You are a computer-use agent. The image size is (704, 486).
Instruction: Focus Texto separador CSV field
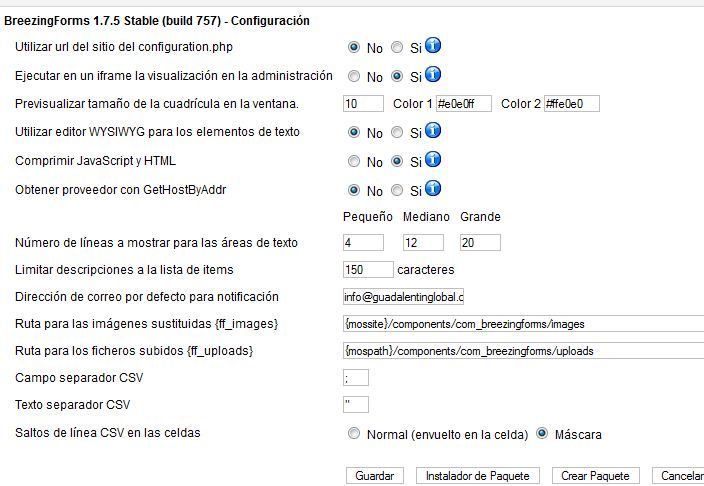(x=356, y=405)
